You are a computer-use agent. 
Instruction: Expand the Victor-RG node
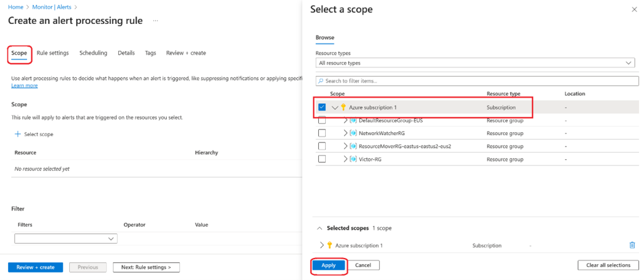[x=345, y=159]
